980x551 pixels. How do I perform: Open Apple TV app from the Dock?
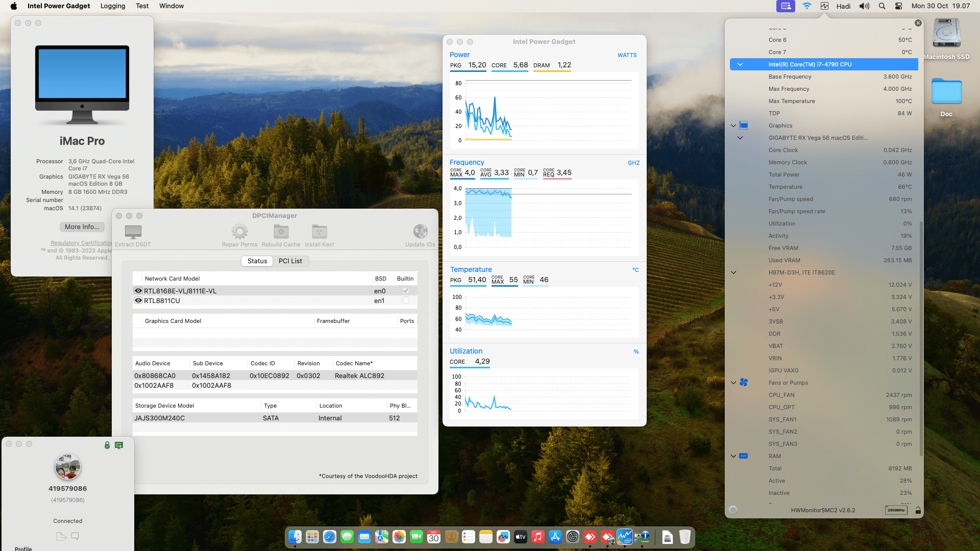521,537
